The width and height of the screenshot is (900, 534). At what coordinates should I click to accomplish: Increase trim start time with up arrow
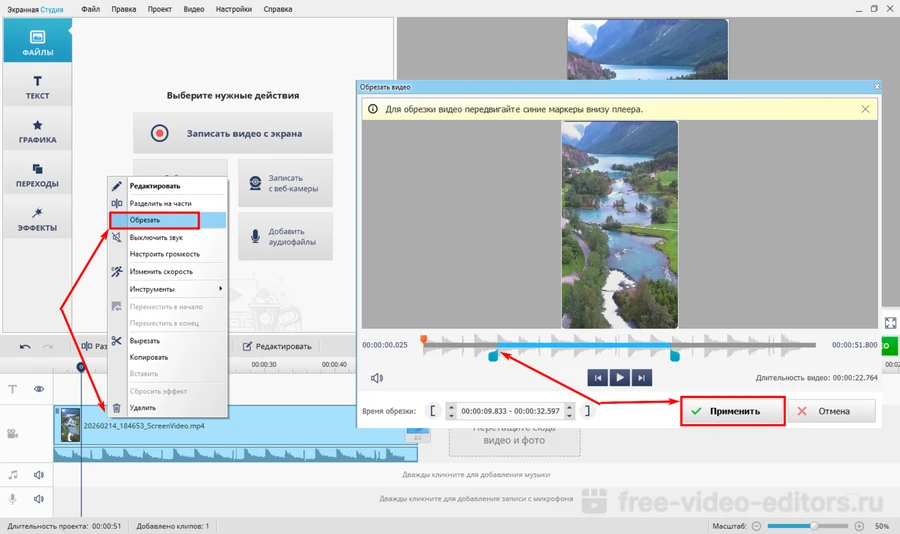tap(452, 407)
